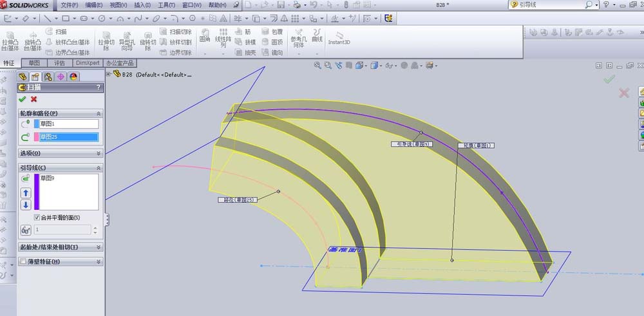Viewport: 644px width, 316px height.
Task: Click the 拉伸凸台/基体 button
Action: click(10, 41)
